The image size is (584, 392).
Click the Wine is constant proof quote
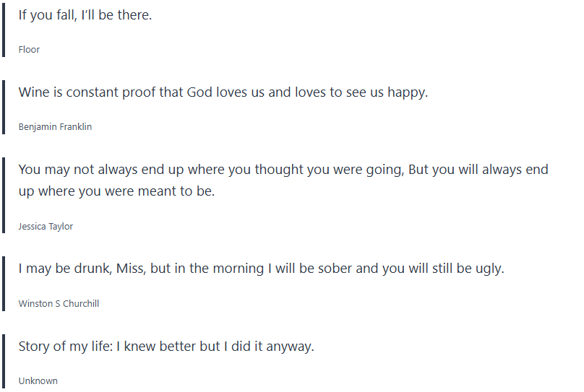pos(223,92)
